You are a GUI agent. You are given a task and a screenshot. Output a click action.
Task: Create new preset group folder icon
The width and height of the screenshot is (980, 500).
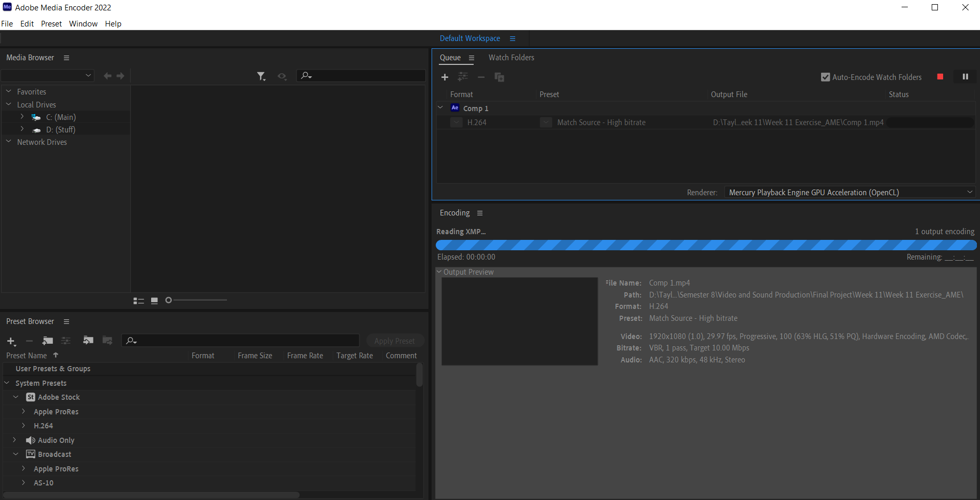tap(48, 341)
